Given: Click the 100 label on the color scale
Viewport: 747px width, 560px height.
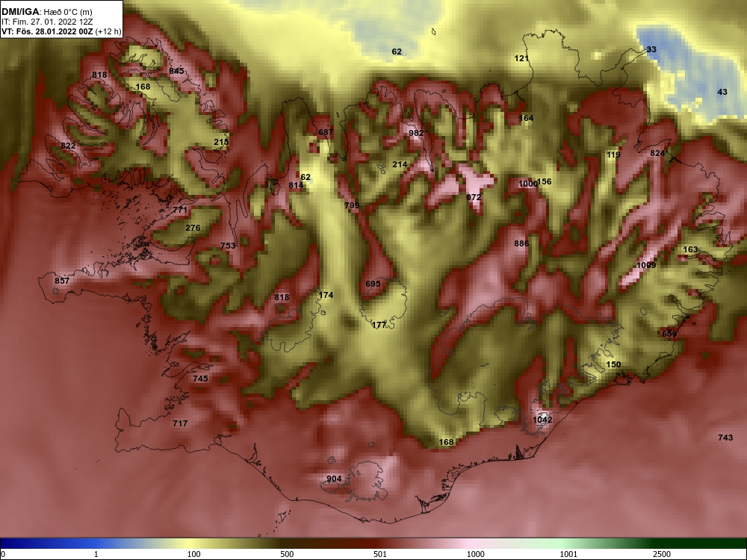Looking at the screenshot, I should (x=194, y=554).
